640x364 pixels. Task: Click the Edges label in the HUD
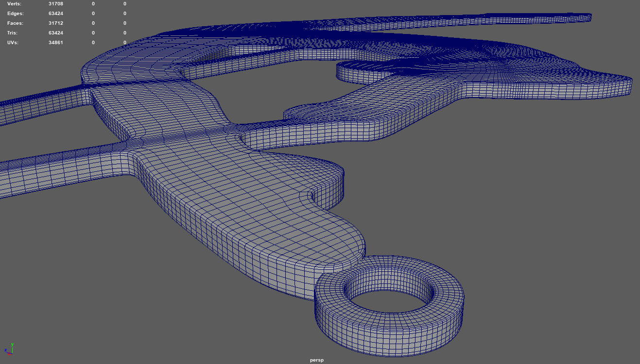15,14
